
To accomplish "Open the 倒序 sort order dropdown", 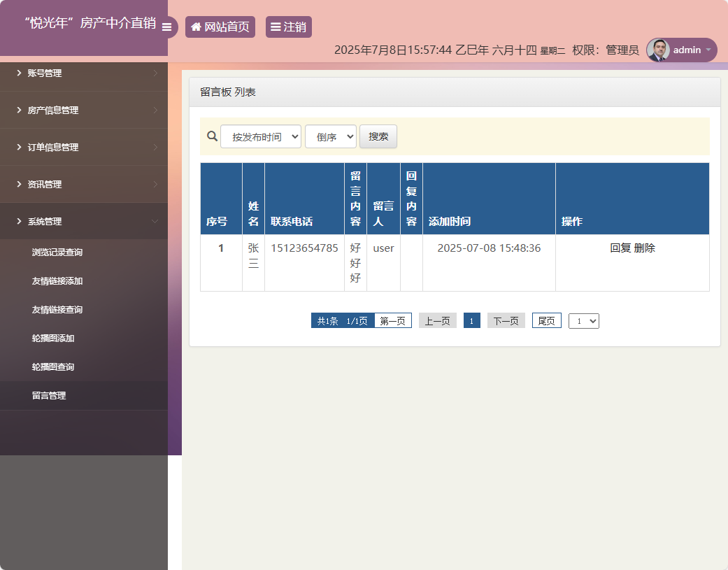I will click(x=330, y=136).
